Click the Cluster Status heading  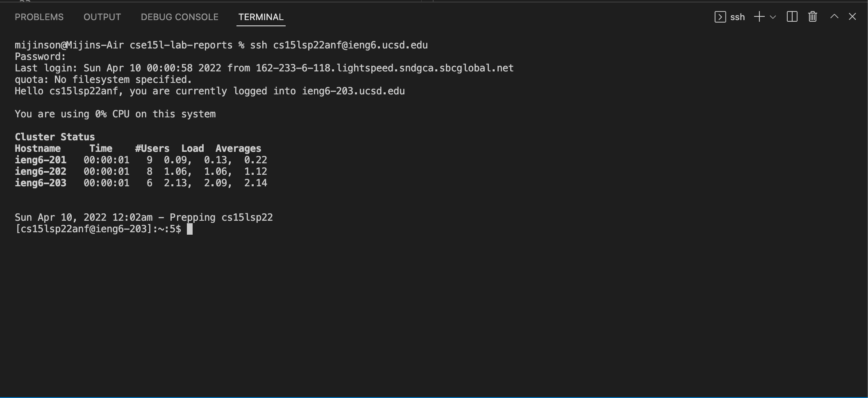coord(55,137)
